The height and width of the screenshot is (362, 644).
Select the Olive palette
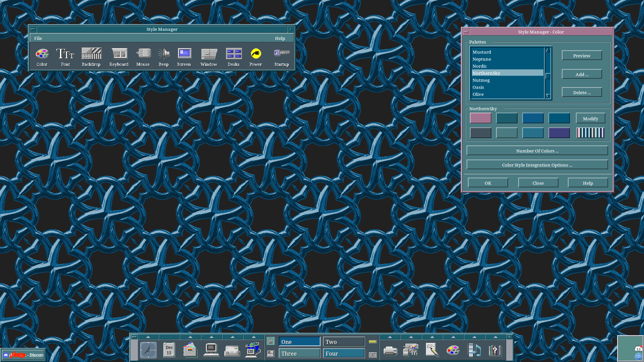[x=507, y=94]
